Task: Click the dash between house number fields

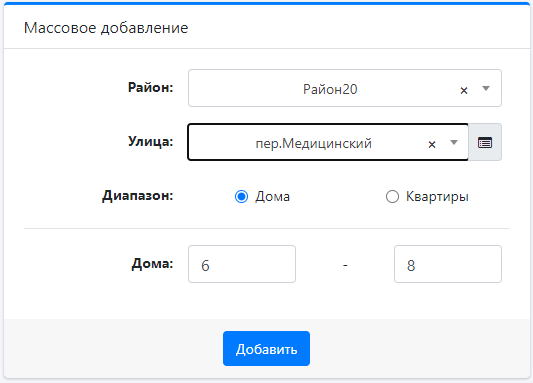Action: click(345, 265)
